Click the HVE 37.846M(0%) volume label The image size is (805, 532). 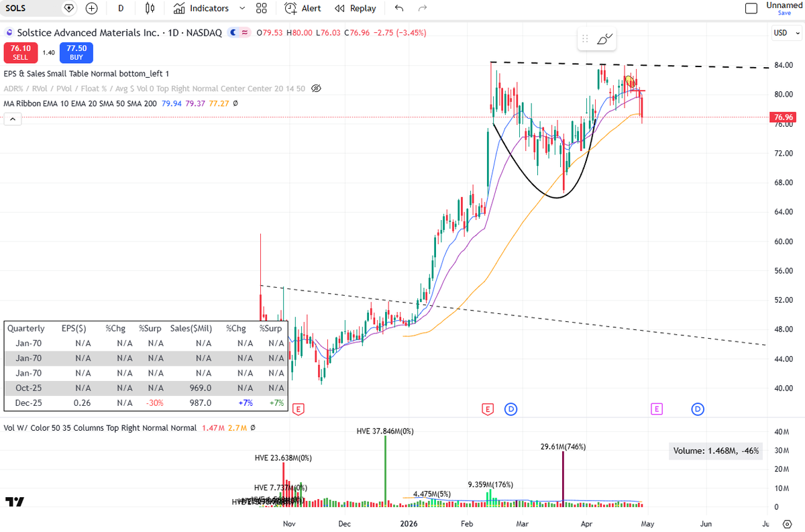pyautogui.click(x=385, y=431)
